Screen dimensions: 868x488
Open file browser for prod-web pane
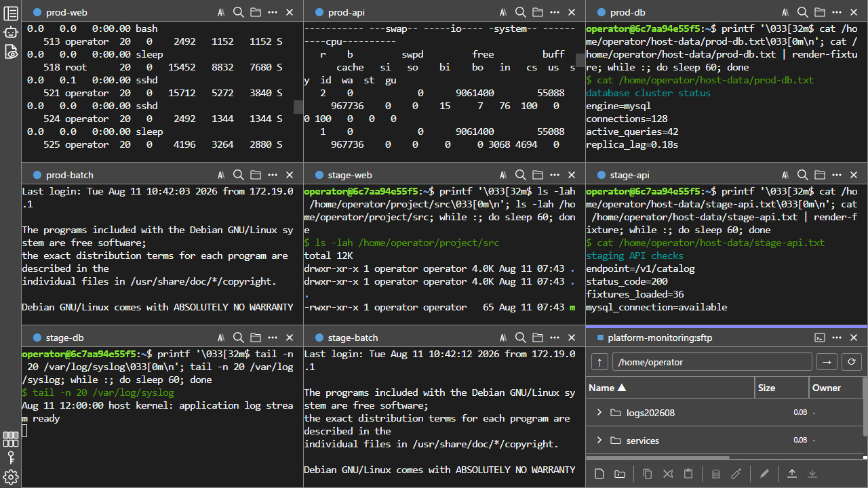pyautogui.click(x=255, y=12)
